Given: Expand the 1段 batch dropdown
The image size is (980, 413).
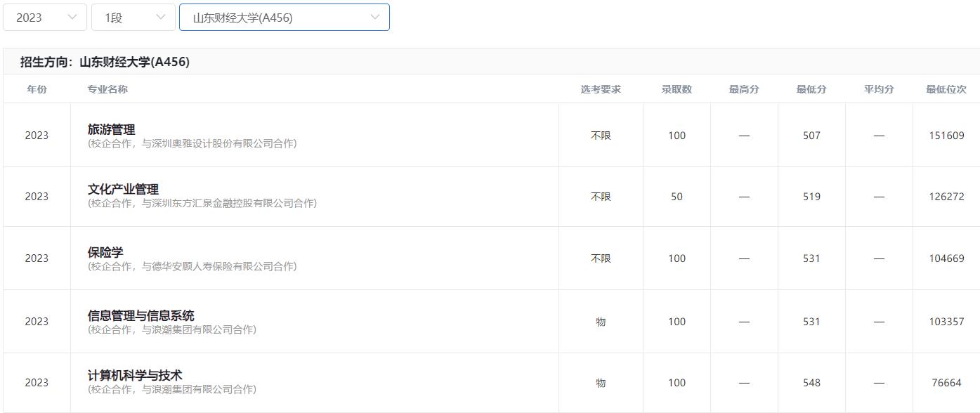Looking at the screenshot, I should [133, 18].
